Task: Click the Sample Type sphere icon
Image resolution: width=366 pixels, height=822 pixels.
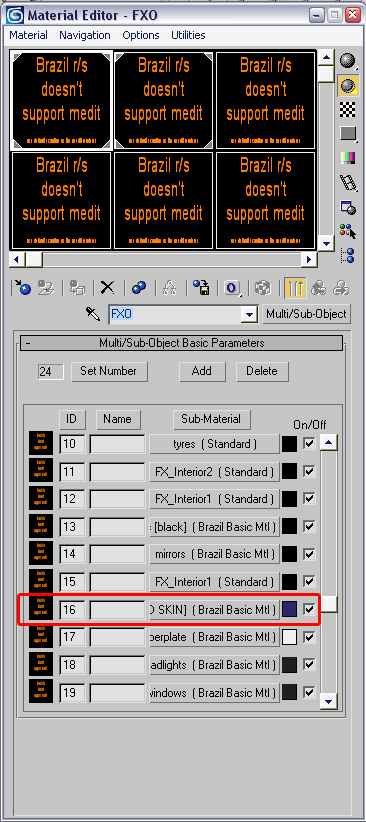Action: click(347, 61)
